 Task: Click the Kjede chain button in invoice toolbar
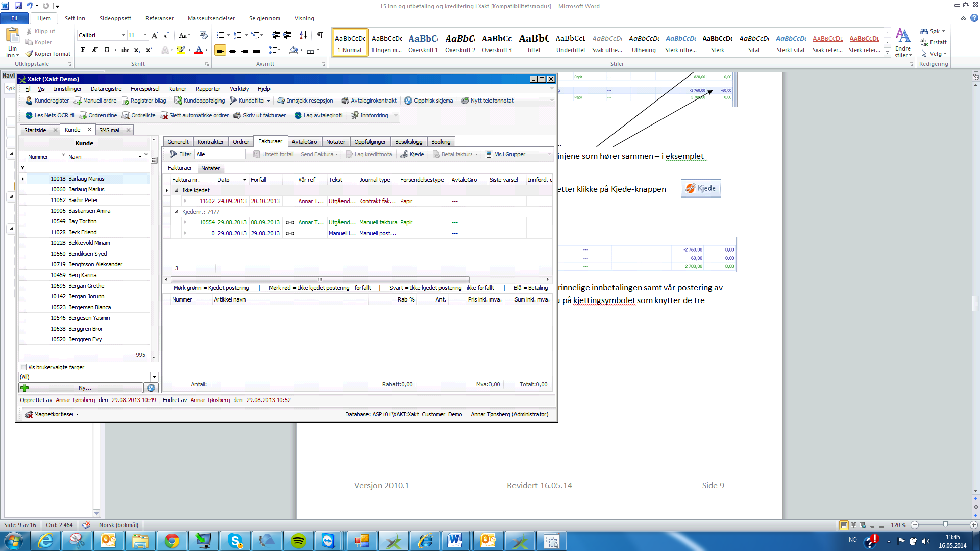[412, 154]
